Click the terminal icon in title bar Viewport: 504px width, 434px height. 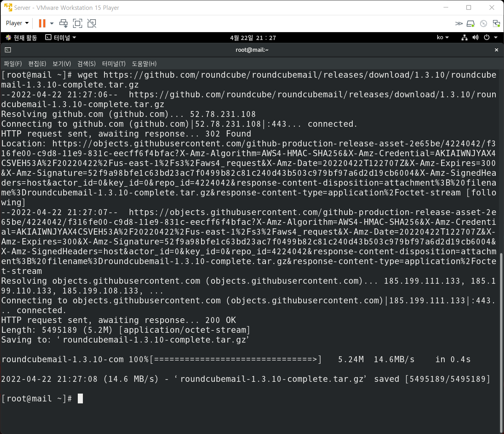tap(8, 50)
